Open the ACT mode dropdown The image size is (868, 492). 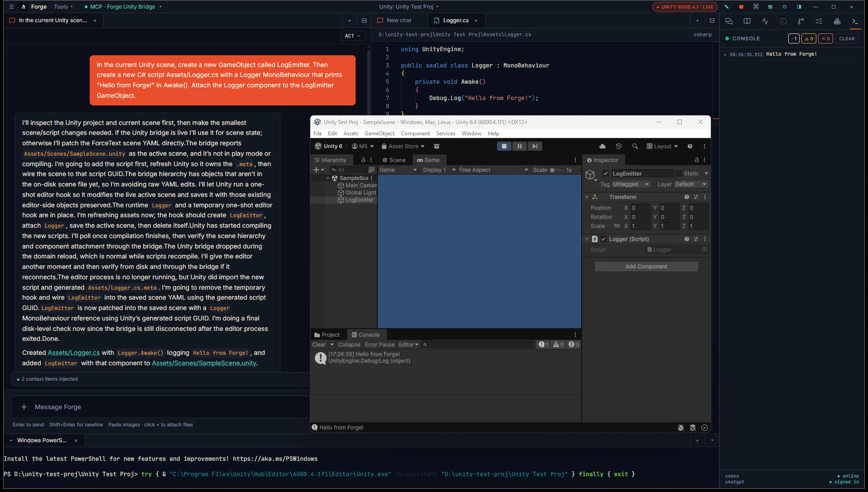352,36
